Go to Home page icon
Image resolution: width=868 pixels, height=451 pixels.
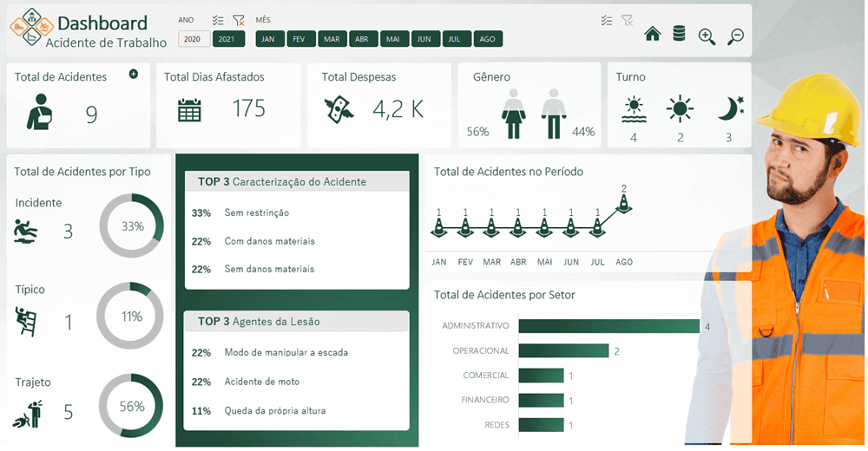[653, 35]
